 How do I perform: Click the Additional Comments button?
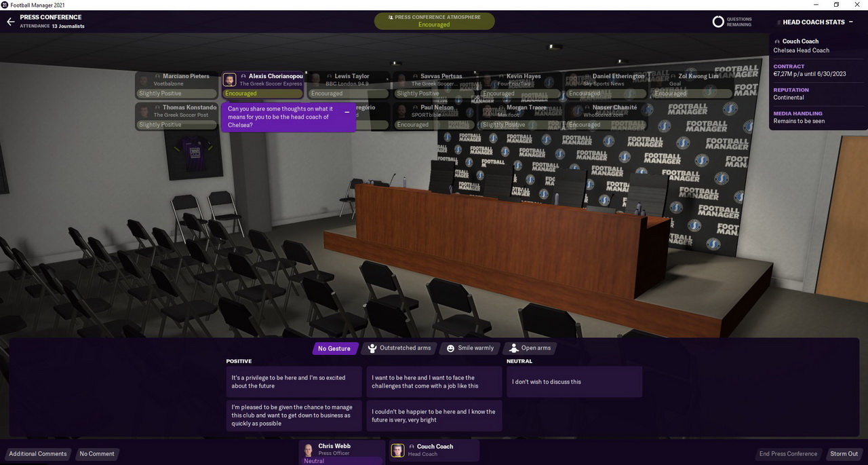pos(38,453)
